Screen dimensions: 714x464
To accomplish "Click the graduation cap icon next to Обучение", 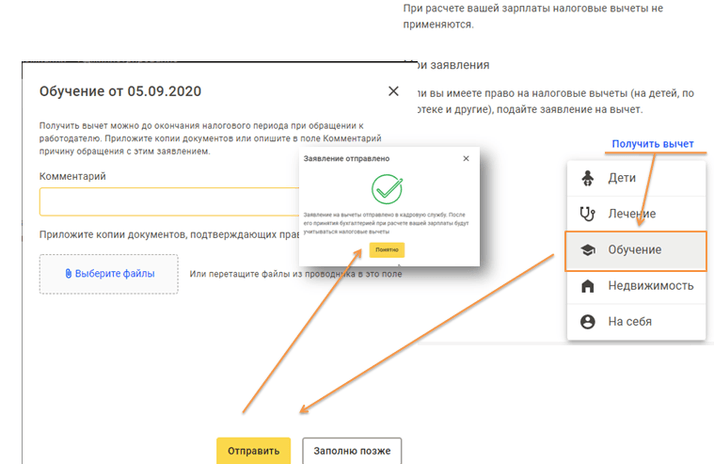I will click(588, 250).
